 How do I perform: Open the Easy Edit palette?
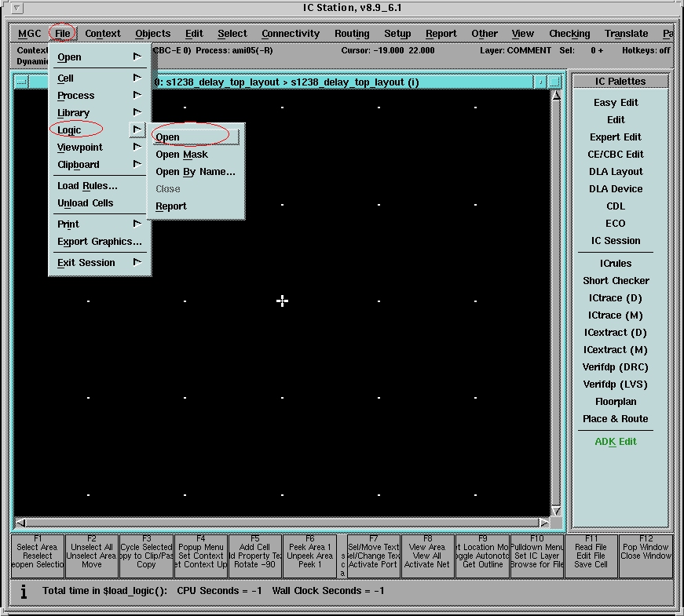[x=616, y=103]
